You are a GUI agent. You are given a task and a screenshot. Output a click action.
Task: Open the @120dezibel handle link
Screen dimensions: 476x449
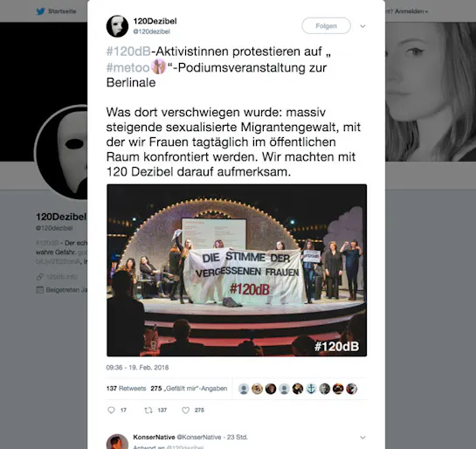tap(151, 31)
